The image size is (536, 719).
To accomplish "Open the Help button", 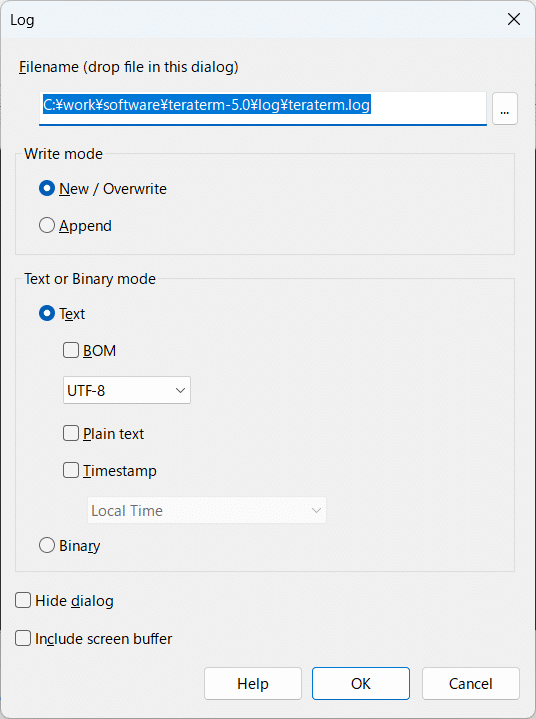I will [x=253, y=684].
